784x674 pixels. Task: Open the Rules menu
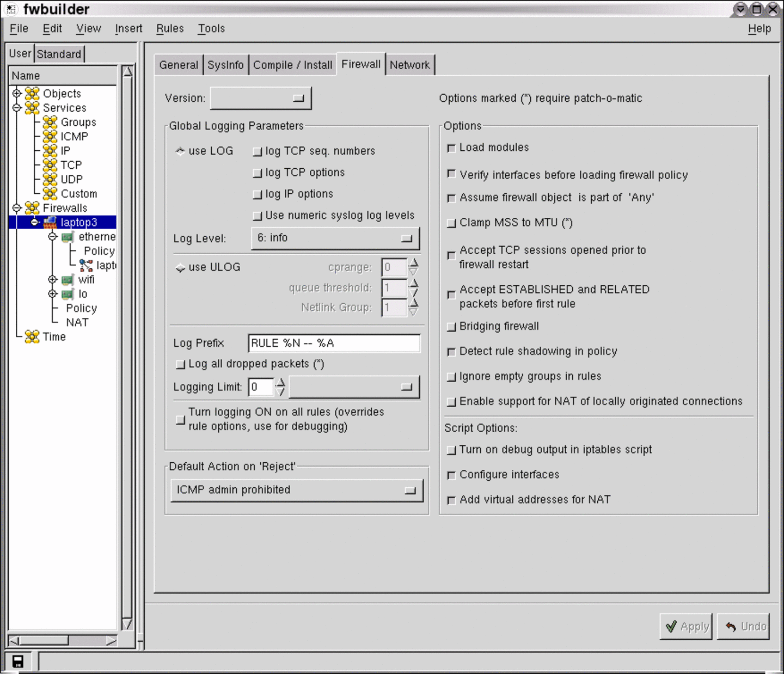(x=170, y=28)
